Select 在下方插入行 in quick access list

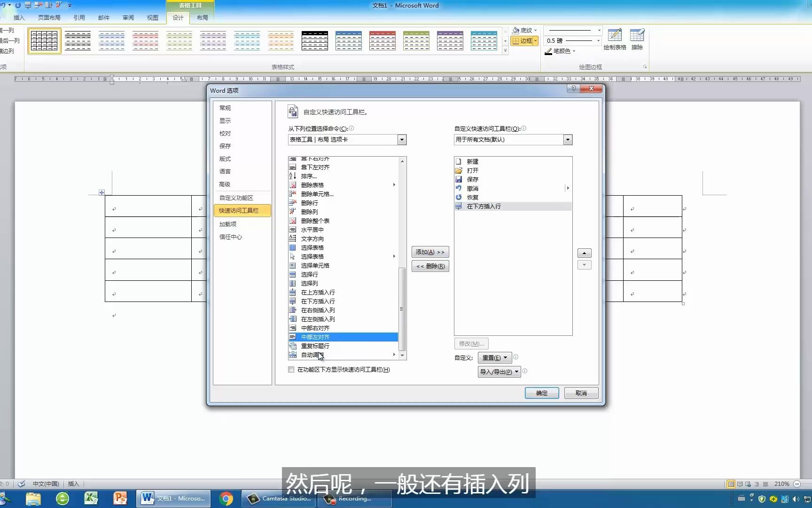(x=513, y=206)
